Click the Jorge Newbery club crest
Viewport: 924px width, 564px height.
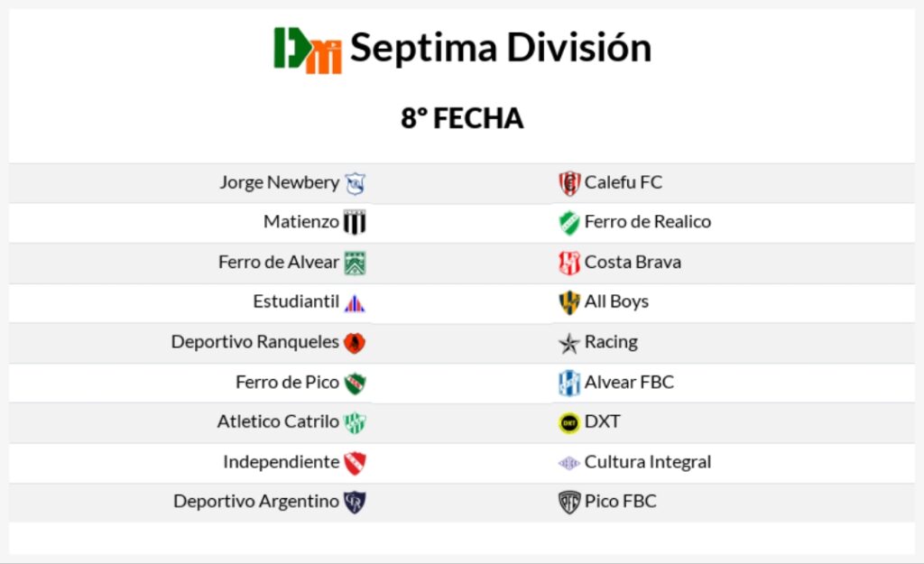point(355,184)
